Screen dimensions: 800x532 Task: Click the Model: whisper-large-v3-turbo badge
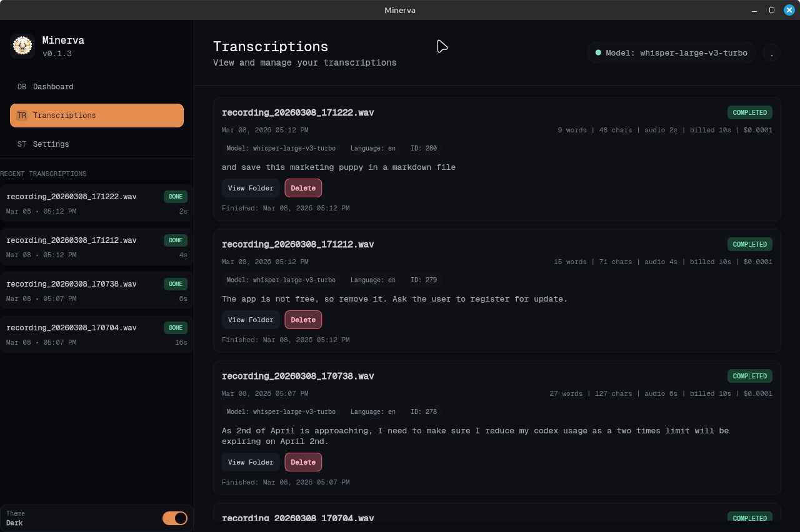coord(671,52)
